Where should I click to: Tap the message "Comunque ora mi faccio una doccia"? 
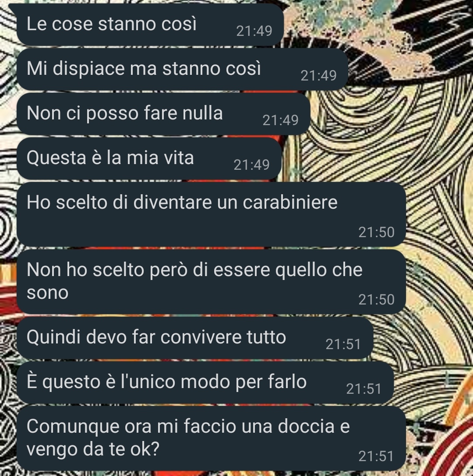(x=211, y=438)
